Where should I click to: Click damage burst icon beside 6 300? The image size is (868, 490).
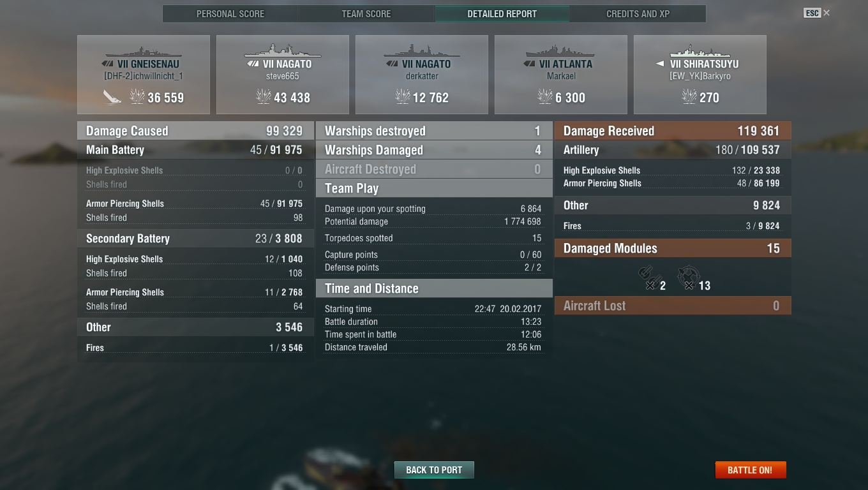point(545,97)
